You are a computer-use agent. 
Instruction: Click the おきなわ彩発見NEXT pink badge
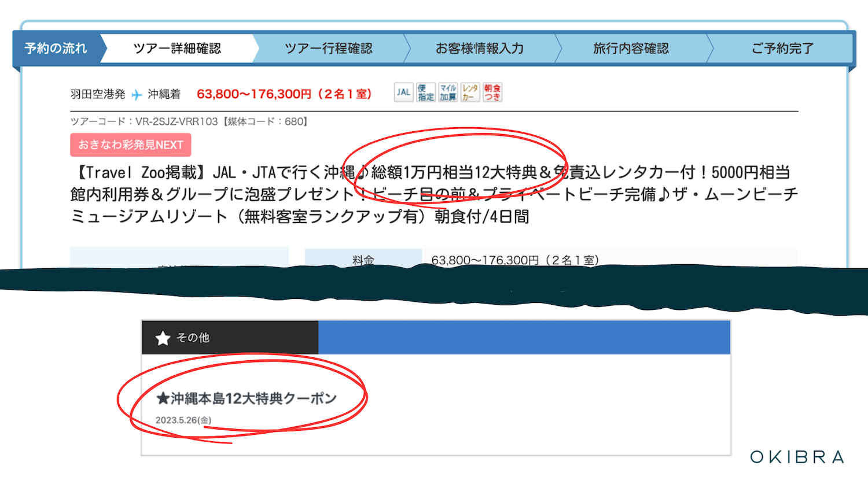click(x=131, y=145)
